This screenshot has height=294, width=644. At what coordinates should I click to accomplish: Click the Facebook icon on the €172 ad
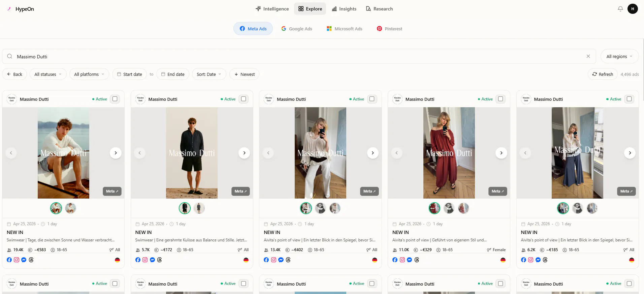coord(138,260)
